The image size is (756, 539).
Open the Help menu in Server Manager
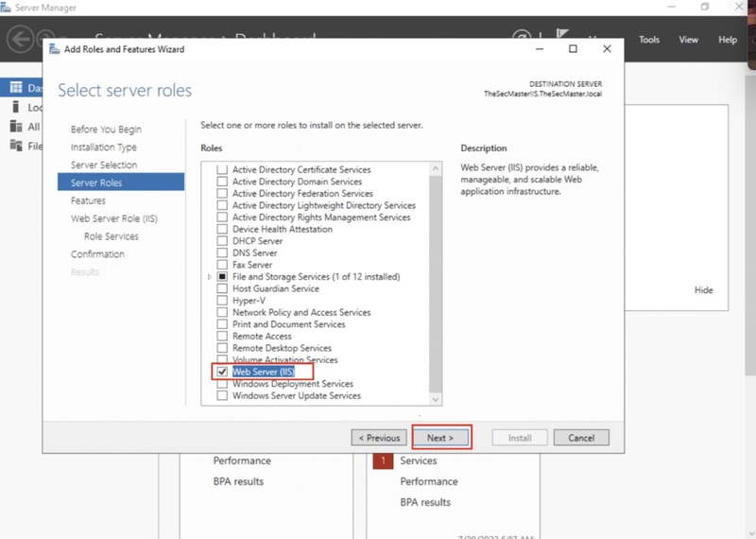(727, 40)
